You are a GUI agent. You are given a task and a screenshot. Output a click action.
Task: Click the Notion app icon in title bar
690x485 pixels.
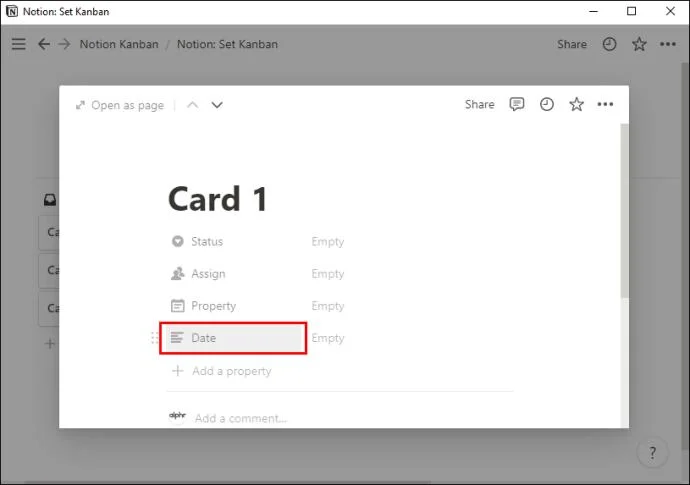(12, 11)
